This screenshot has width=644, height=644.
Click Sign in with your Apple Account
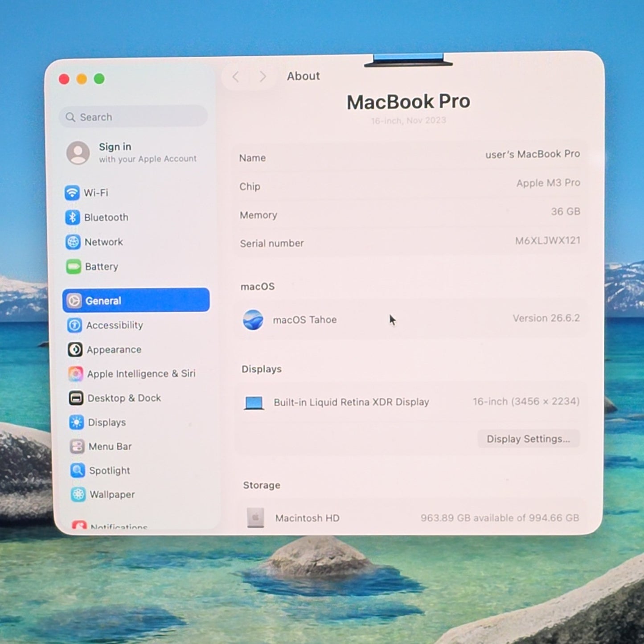[x=132, y=153]
